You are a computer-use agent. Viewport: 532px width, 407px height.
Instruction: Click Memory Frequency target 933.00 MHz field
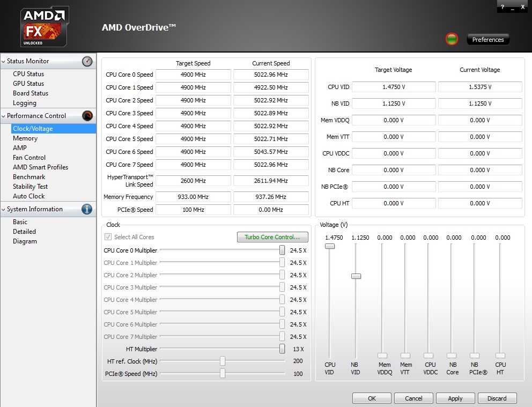[193, 197]
